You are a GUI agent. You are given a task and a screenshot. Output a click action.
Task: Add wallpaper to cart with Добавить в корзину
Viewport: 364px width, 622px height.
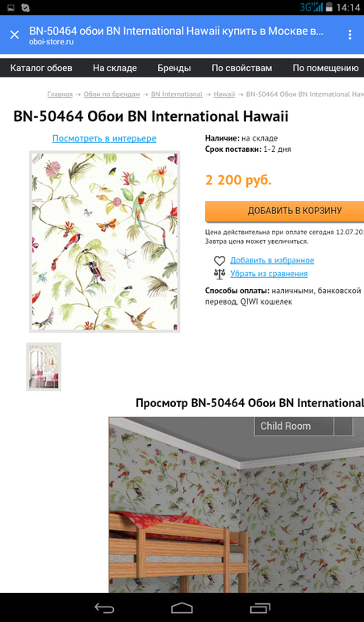[285, 211]
